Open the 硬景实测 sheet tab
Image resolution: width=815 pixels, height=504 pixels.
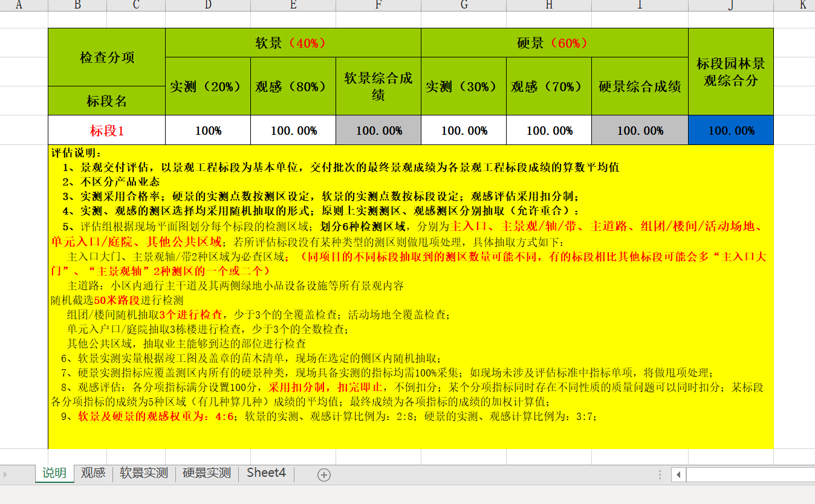(207, 473)
